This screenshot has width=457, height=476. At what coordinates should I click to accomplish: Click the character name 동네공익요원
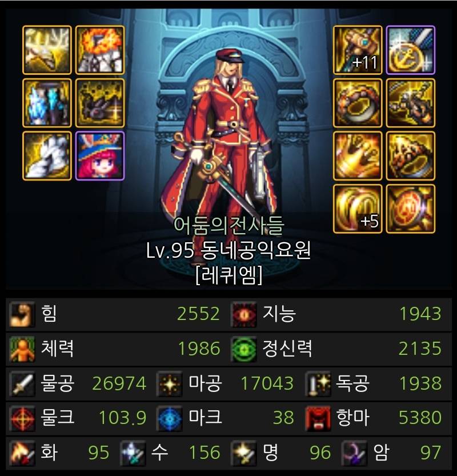tap(255, 250)
